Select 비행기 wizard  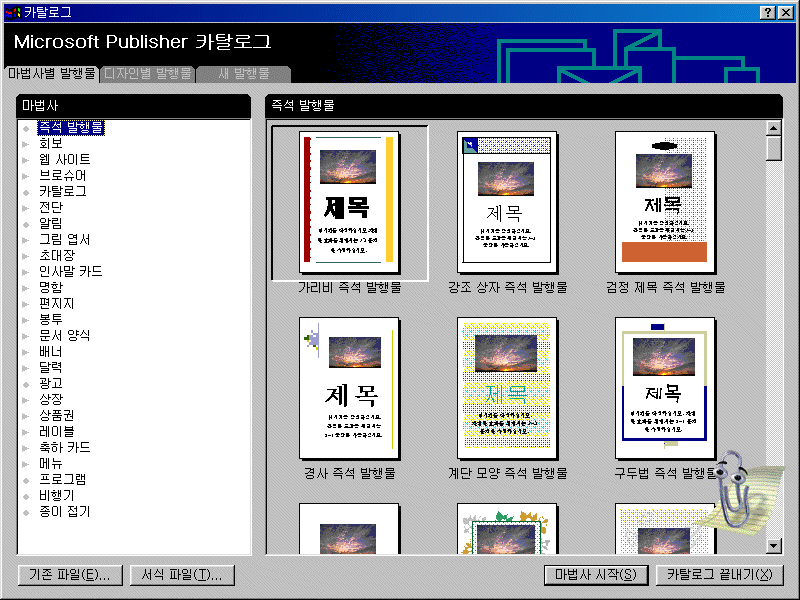point(57,495)
